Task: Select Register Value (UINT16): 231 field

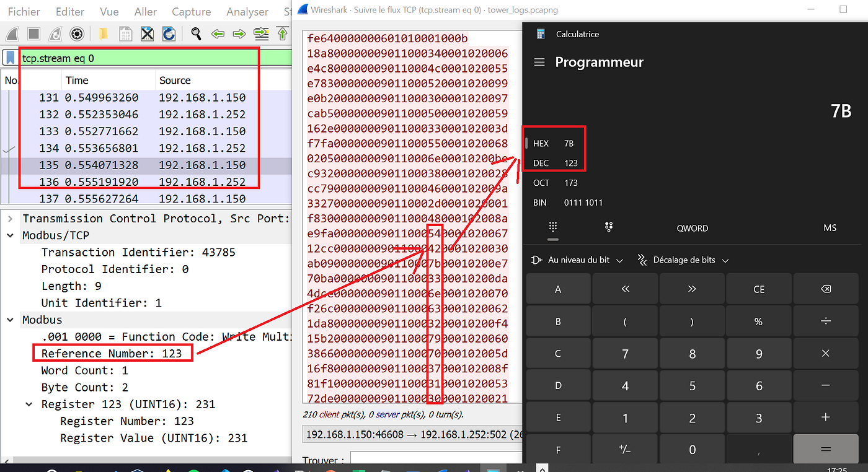Action: [x=154, y=438]
